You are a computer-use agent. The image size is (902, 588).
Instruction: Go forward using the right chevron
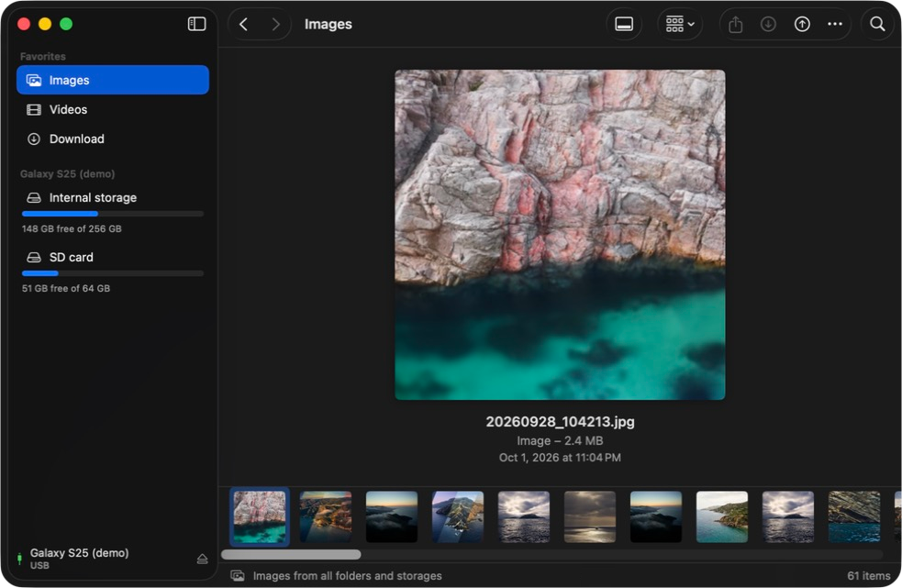[275, 24]
